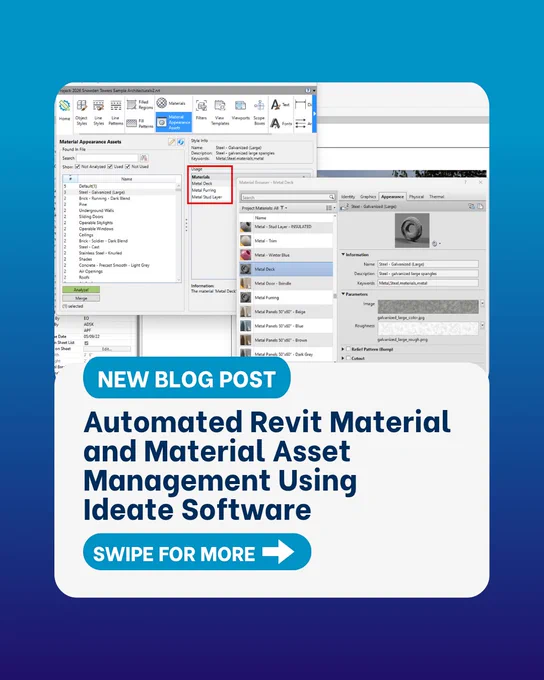This screenshot has height=680, width=544.
Task: Click the pencil edit icon beside Material Appearance Assets
Action: coord(172,142)
